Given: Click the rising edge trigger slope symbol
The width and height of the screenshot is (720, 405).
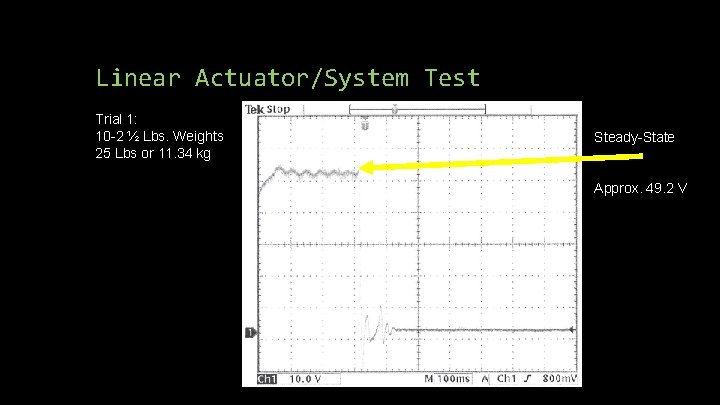Looking at the screenshot, I should pyautogui.click(x=528, y=378).
